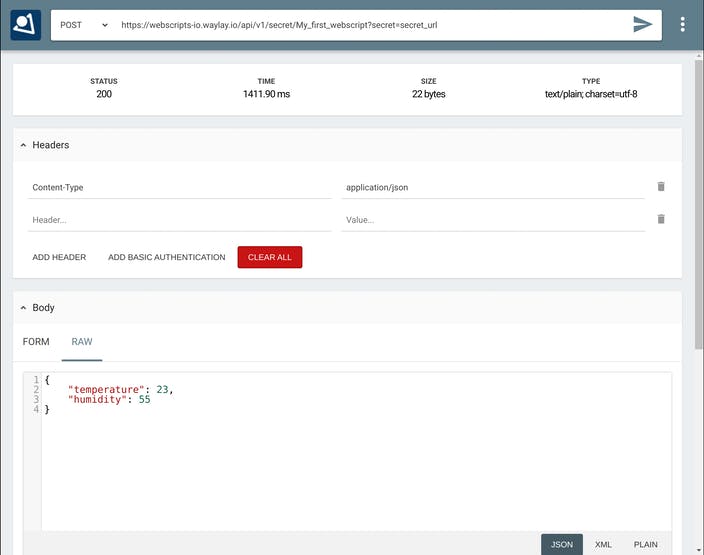
Task: Click ADD BASIC AUTHENTICATION button
Action: [x=166, y=257]
